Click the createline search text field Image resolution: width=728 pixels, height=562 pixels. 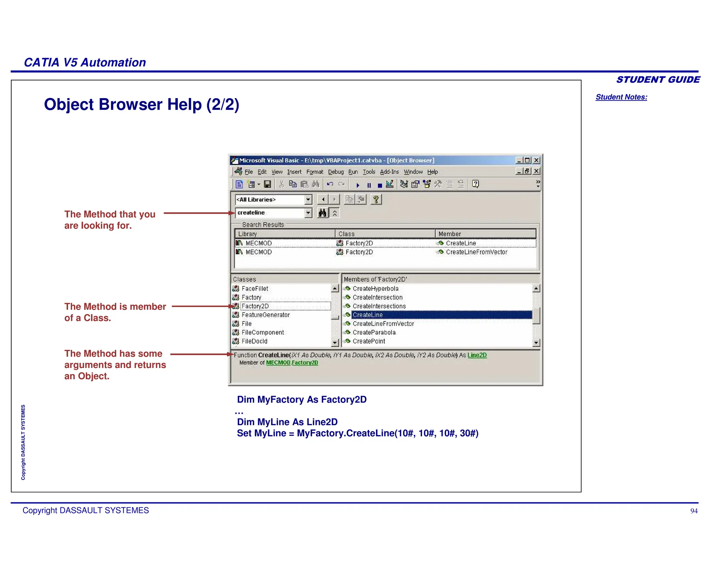click(270, 213)
